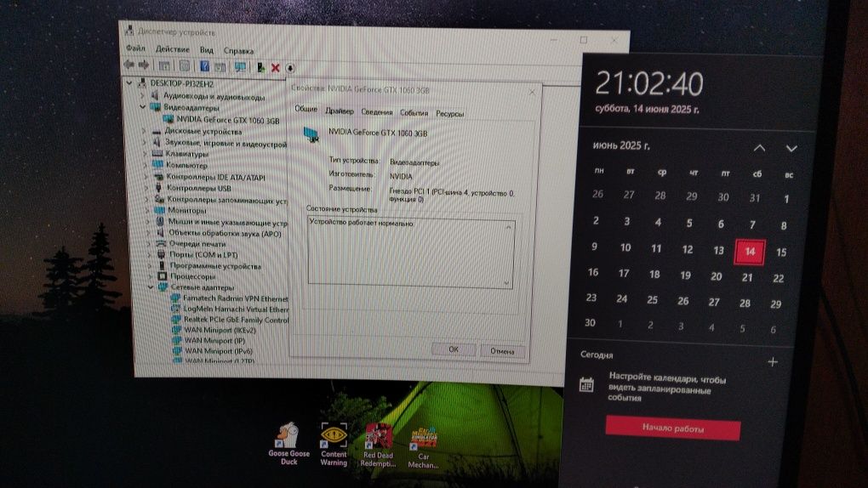Click the Car Mechanic desktop shortcut

coord(424,448)
